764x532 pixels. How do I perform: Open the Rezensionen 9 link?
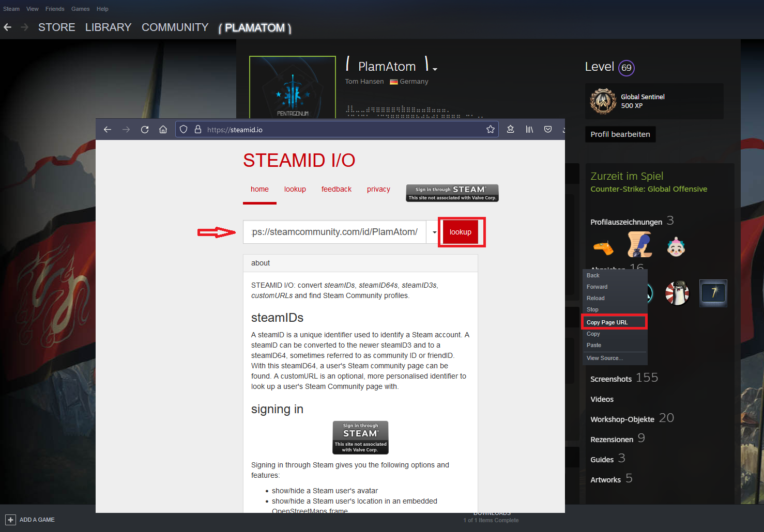pyautogui.click(x=618, y=439)
